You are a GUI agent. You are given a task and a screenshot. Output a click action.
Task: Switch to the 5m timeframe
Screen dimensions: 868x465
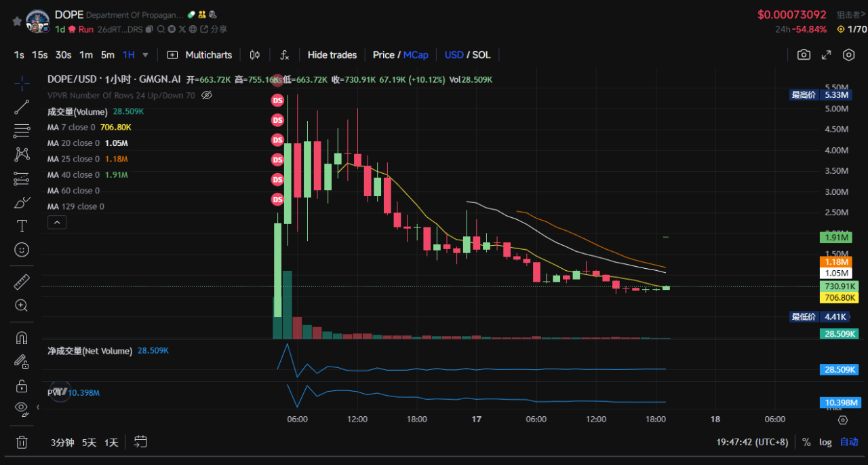point(108,55)
